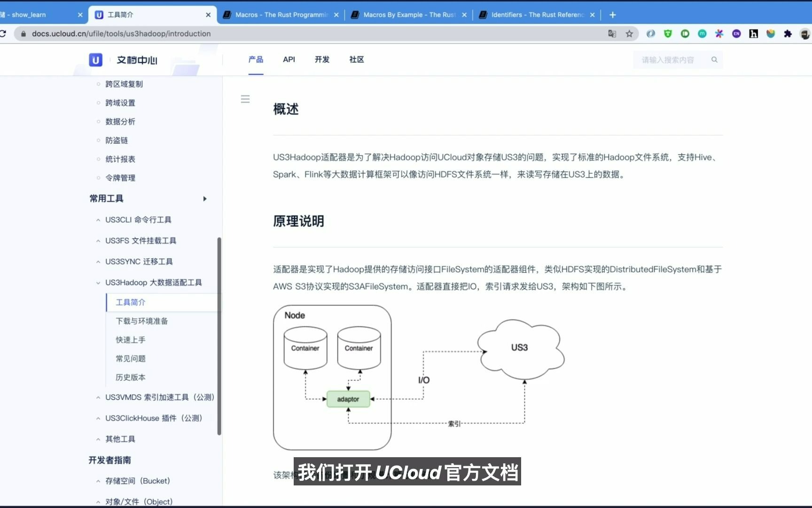Click the colorful asterisk extension icon
The height and width of the screenshot is (508, 812).
(x=719, y=34)
